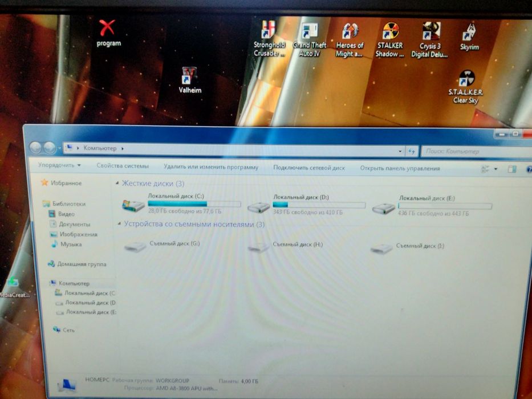532x399 pixels.
Task: Open the 'Упорядочить' dropdown menu
Action: 59,165
